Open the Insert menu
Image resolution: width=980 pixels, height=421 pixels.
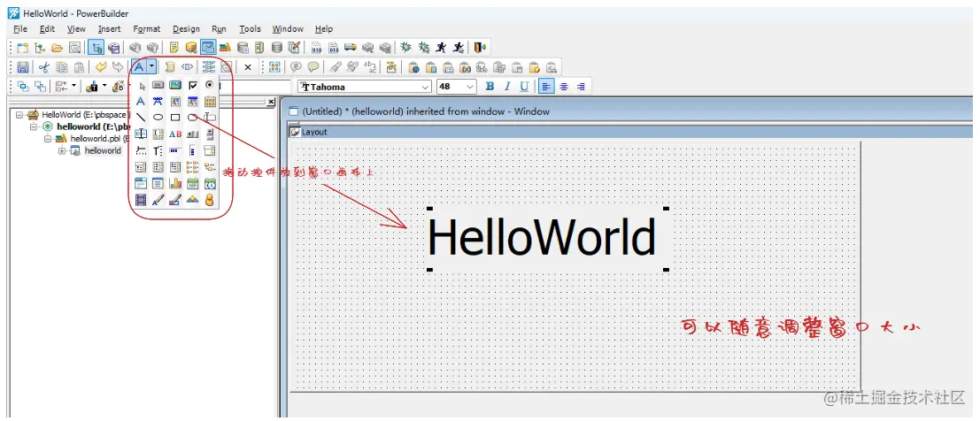110,28
